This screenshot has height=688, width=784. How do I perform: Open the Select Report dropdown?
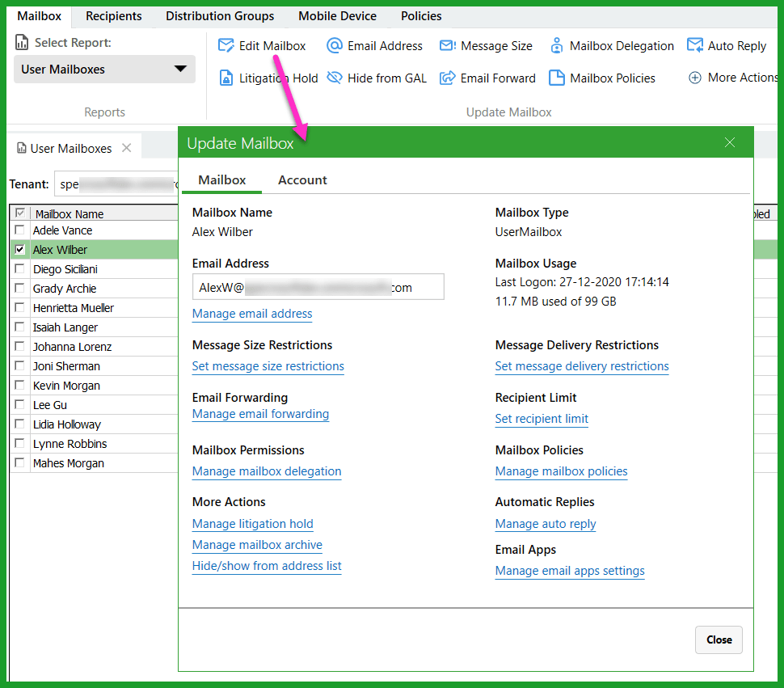pyautogui.click(x=104, y=70)
